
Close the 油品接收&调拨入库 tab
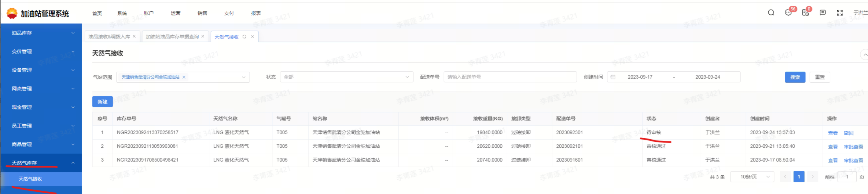[x=134, y=36]
